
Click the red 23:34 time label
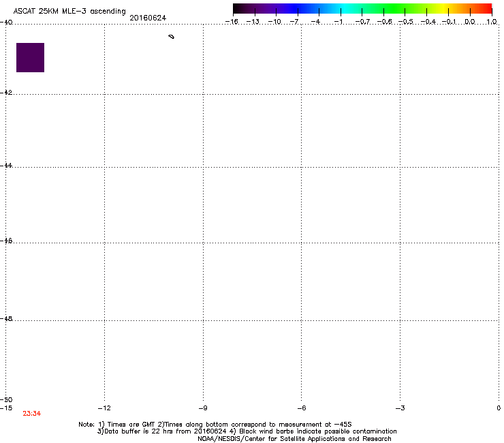(32, 414)
